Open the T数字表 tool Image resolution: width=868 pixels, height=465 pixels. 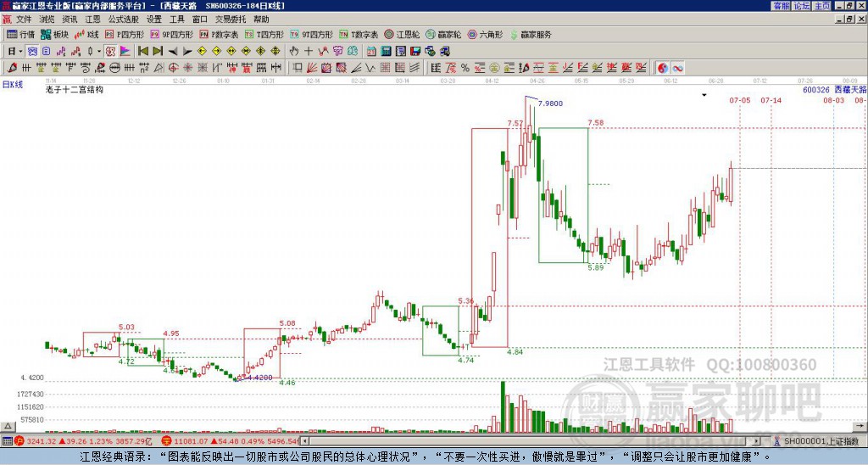[359, 34]
